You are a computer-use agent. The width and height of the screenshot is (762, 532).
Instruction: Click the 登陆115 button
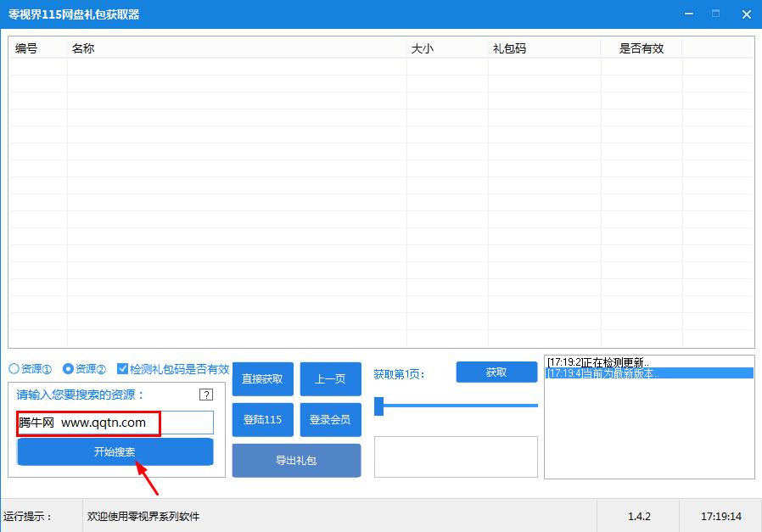pos(262,420)
